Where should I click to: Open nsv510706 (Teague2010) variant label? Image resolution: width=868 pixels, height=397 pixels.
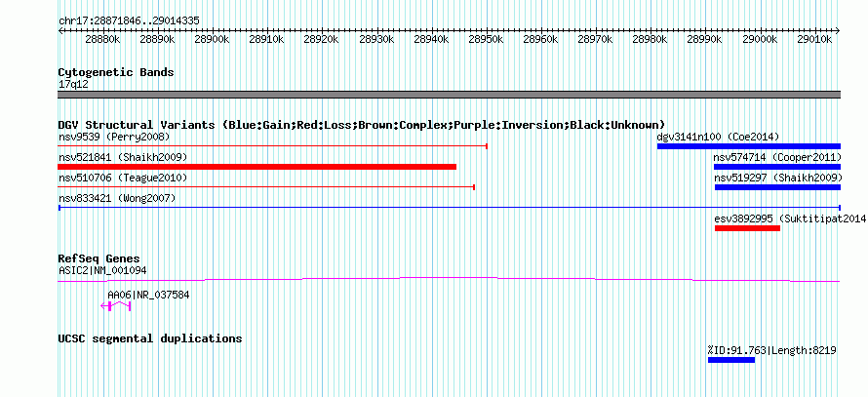pyautogui.click(x=123, y=178)
